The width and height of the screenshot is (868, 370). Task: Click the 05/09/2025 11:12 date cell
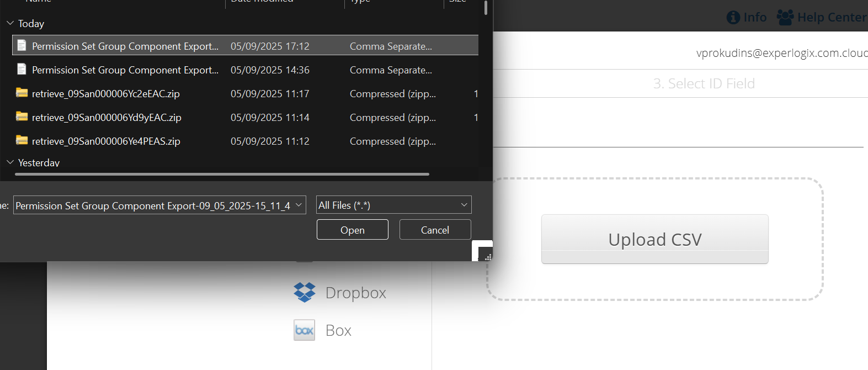pyautogui.click(x=270, y=141)
